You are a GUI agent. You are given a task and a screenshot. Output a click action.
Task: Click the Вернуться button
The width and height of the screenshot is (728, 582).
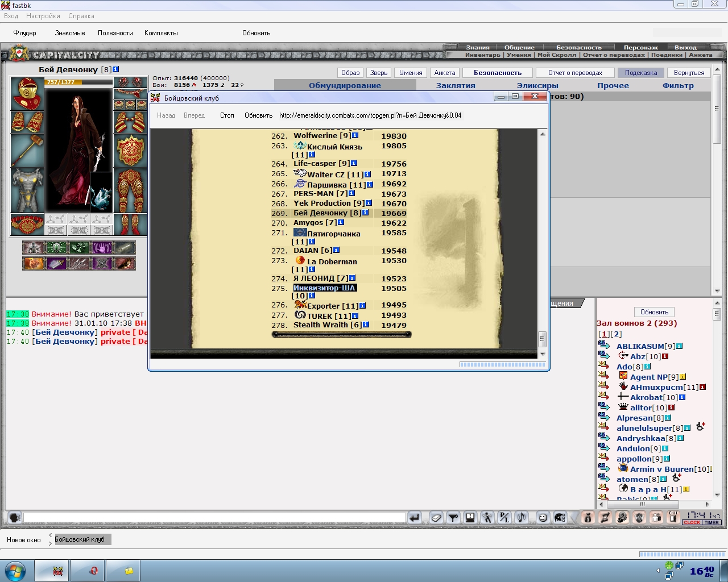click(x=689, y=73)
